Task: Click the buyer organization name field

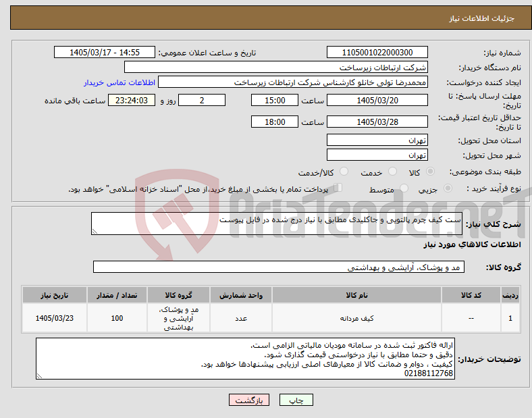Action: pos(276,68)
